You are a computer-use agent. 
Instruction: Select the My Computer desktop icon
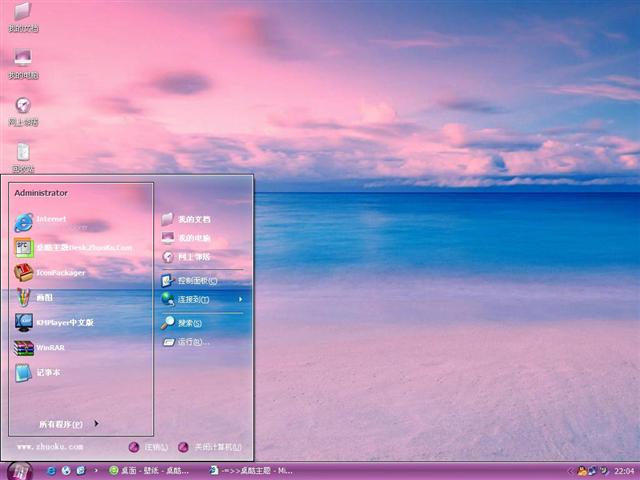(23, 64)
